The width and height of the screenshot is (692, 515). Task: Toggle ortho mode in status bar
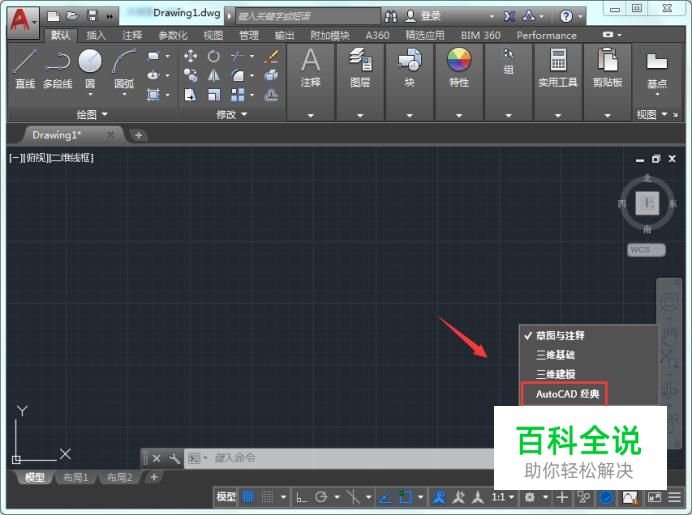[x=301, y=497]
